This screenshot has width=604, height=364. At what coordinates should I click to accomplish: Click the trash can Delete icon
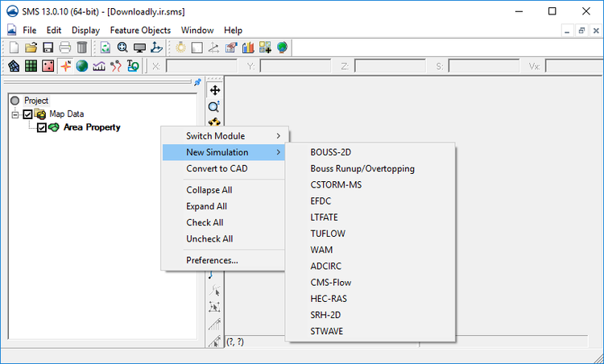pyautogui.click(x=81, y=48)
